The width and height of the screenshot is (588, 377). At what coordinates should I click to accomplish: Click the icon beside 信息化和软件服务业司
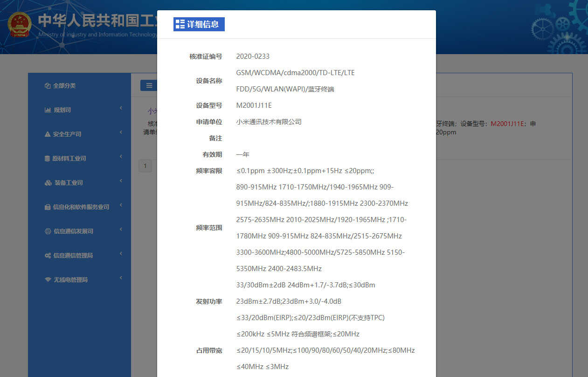pyautogui.click(x=48, y=207)
